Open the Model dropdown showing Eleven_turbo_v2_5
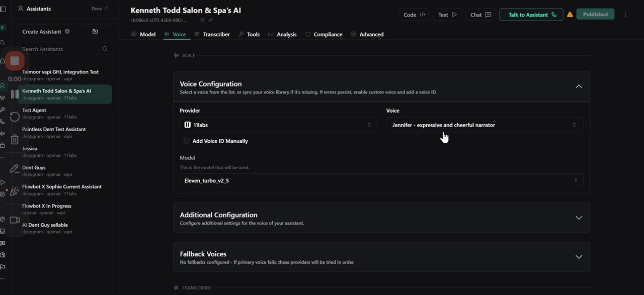 [x=381, y=180]
